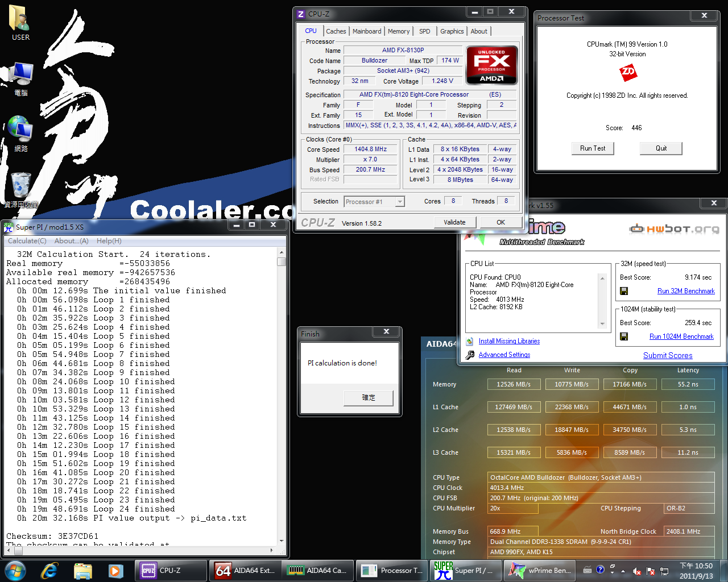Switch to the Caches tab
This screenshot has height=582, width=728.
(336, 31)
